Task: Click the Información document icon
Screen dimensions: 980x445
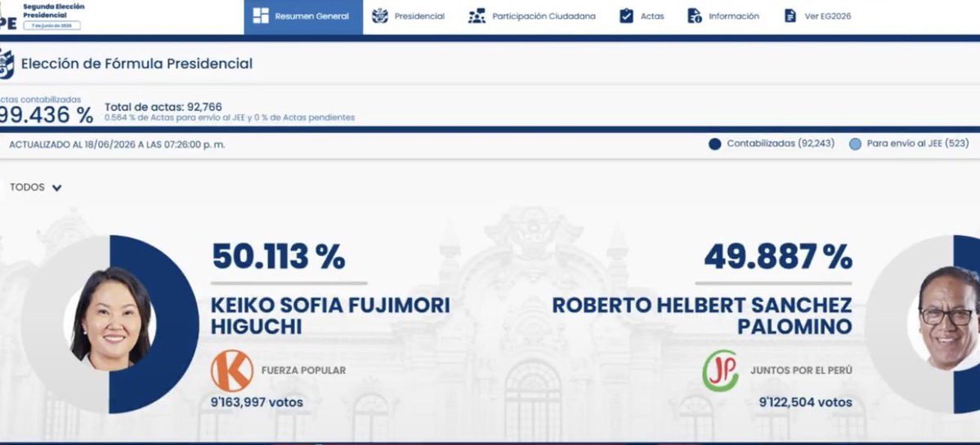Action: click(695, 16)
